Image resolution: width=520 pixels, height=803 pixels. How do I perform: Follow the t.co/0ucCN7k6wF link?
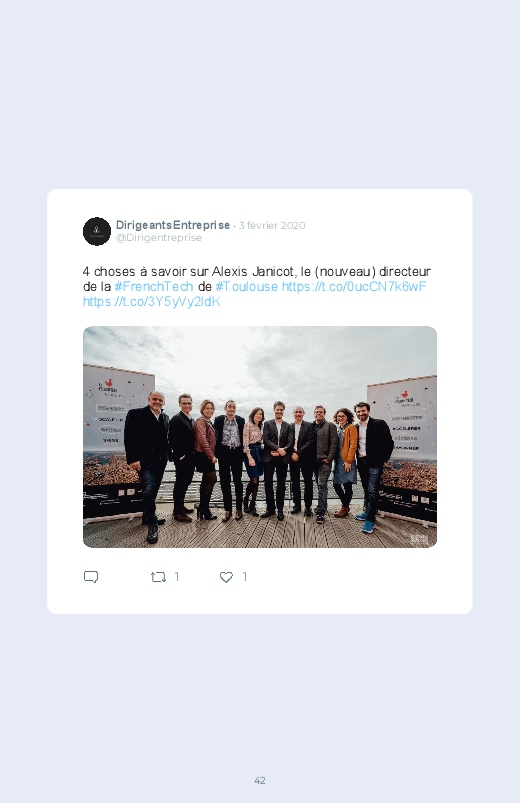(354, 286)
